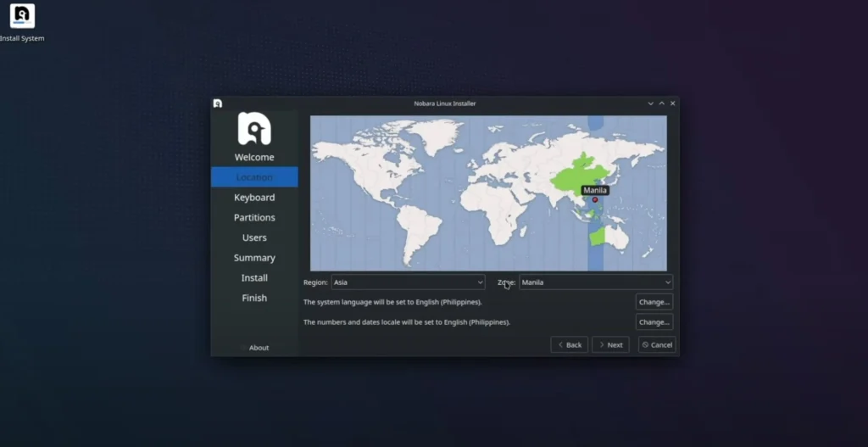This screenshot has height=447, width=868.
Task: Select the Welcome step in the sidebar
Action: click(254, 157)
